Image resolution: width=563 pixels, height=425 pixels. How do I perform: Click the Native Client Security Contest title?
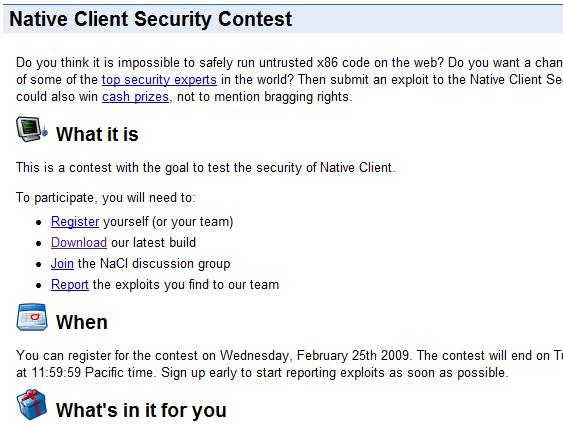pos(151,19)
